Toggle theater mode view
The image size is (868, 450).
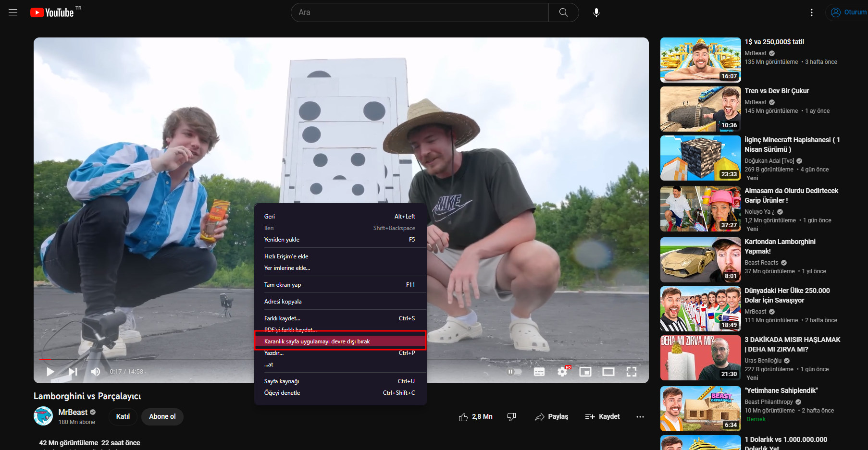608,372
